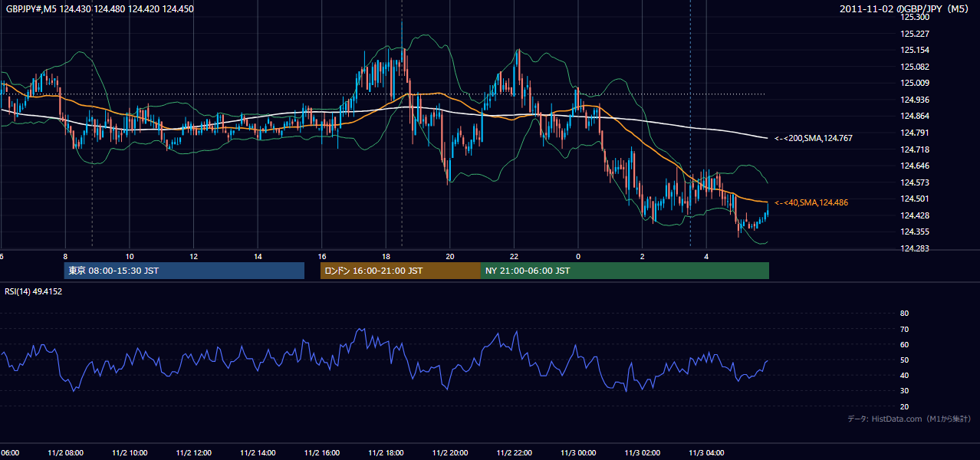Click the 11/2 20:00 time axis label
This screenshot has width=980, height=460.
coord(450,452)
